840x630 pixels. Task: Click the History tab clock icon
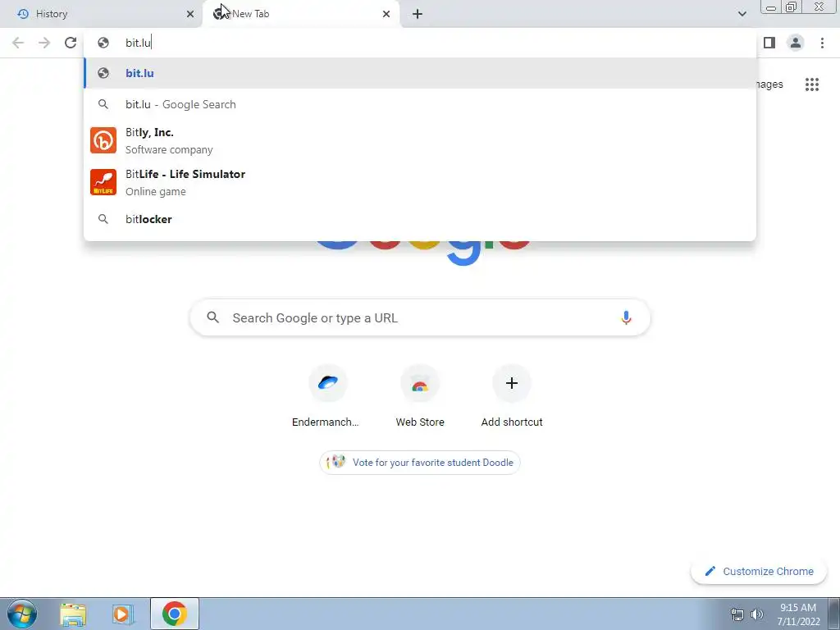click(x=23, y=14)
